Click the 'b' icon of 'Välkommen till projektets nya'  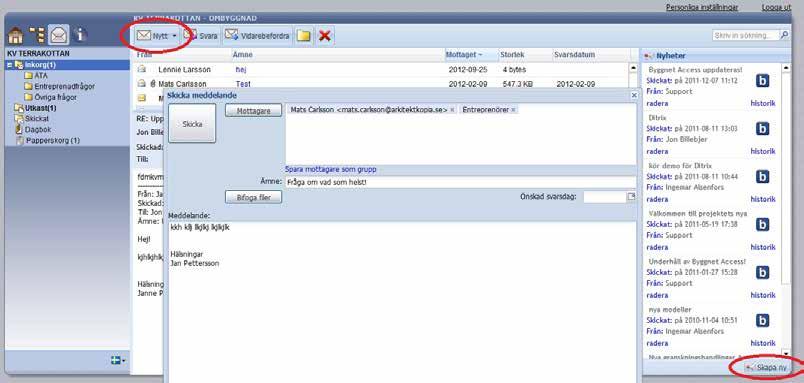pos(762,225)
